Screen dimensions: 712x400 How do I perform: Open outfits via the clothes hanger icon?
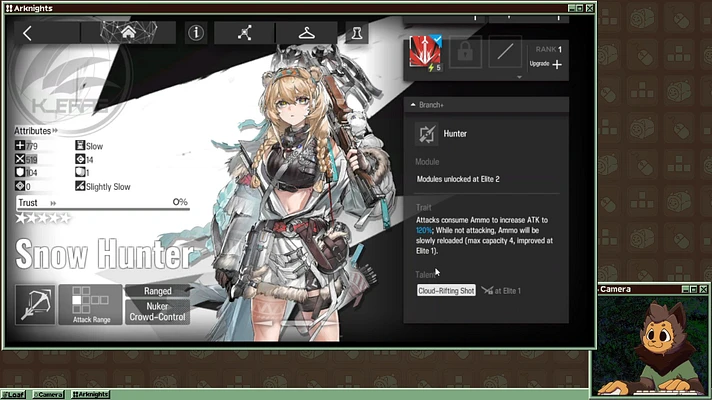pyautogui.click(x=307, y=33)
